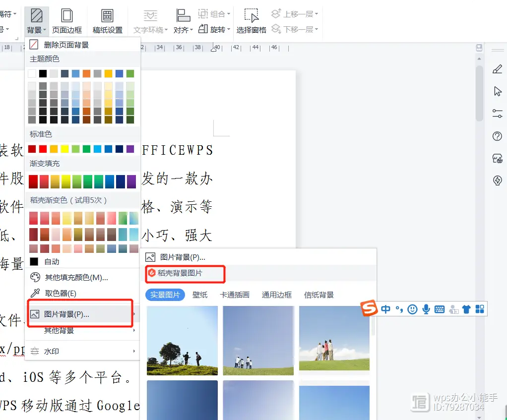Open the 选择窗格 selection pane

point(251,21)
